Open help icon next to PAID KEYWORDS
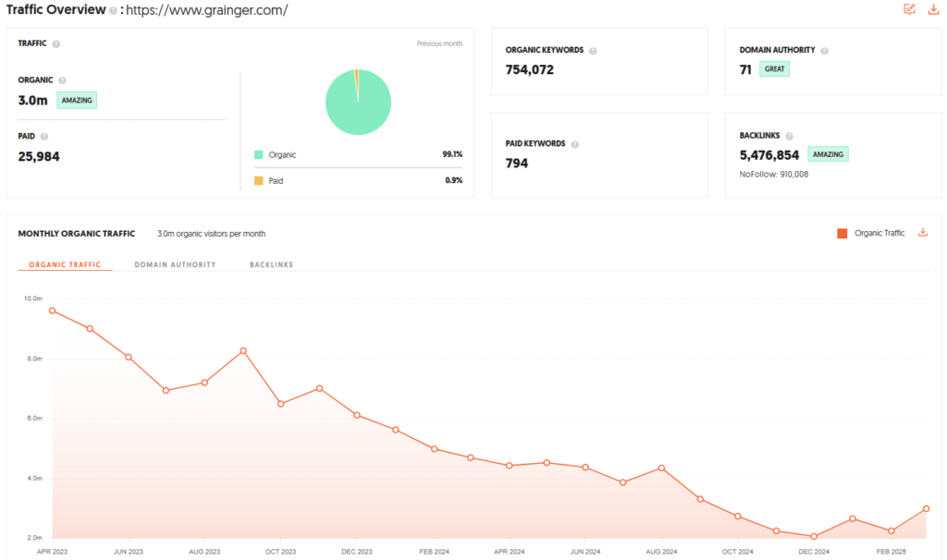947x560 pixels. point(575,144)
